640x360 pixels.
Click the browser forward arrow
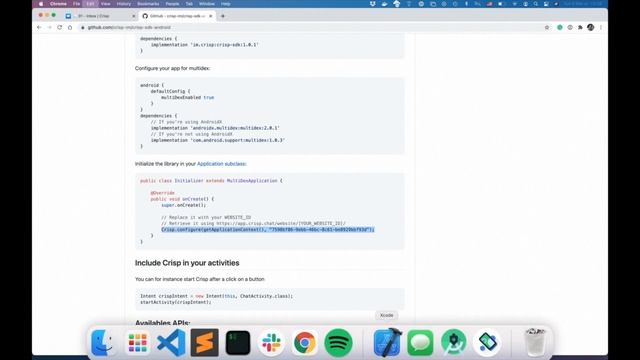(49, 27)
